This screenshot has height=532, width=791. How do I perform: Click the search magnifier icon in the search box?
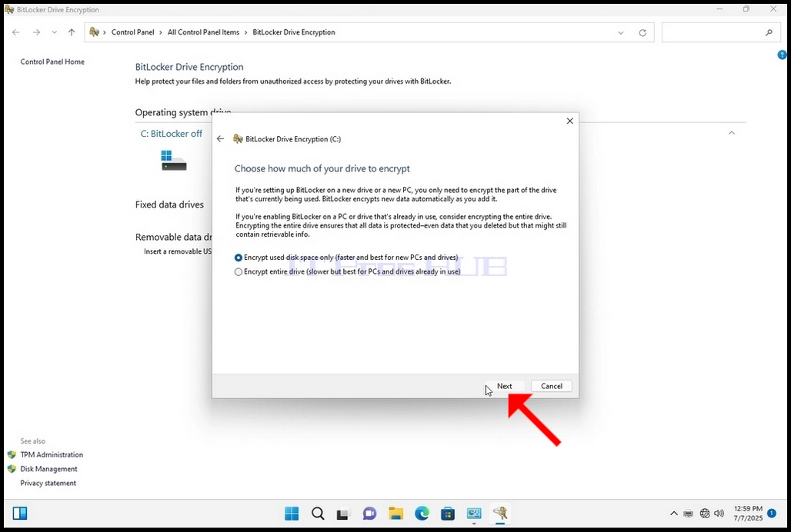point(768,33)
